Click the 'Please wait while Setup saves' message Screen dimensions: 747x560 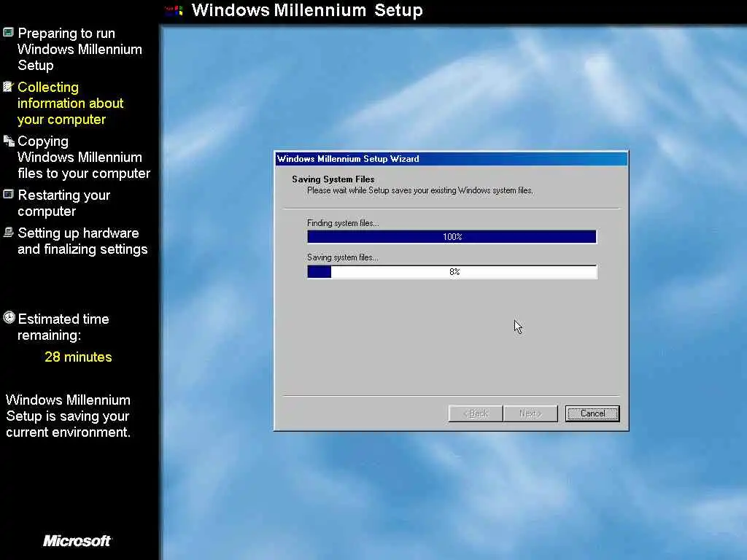(419, 190)
